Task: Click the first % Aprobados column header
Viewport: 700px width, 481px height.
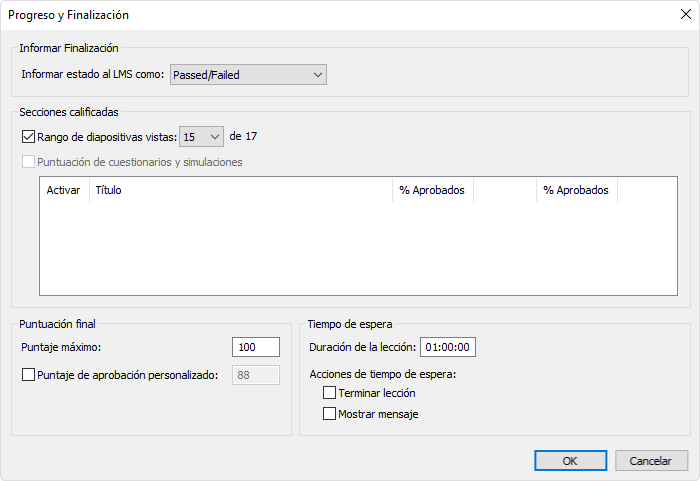Action: coord(433,190)
